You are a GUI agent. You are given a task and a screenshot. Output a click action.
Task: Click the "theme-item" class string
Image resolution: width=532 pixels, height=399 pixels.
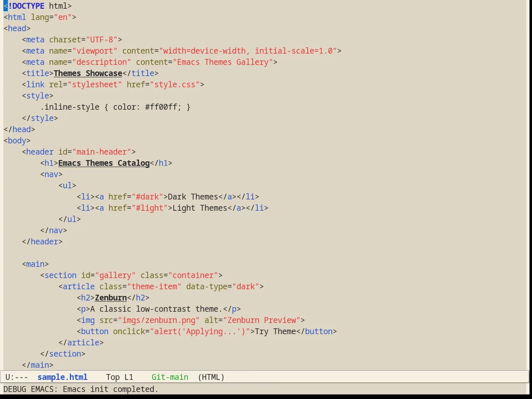[154, 286]
